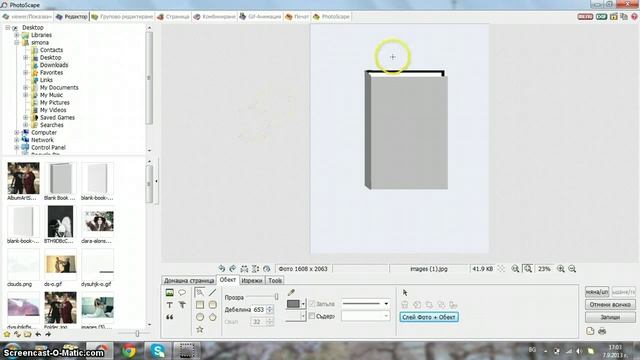
Task: Select the Downloads folder in tree
Action: coord(54,65)
